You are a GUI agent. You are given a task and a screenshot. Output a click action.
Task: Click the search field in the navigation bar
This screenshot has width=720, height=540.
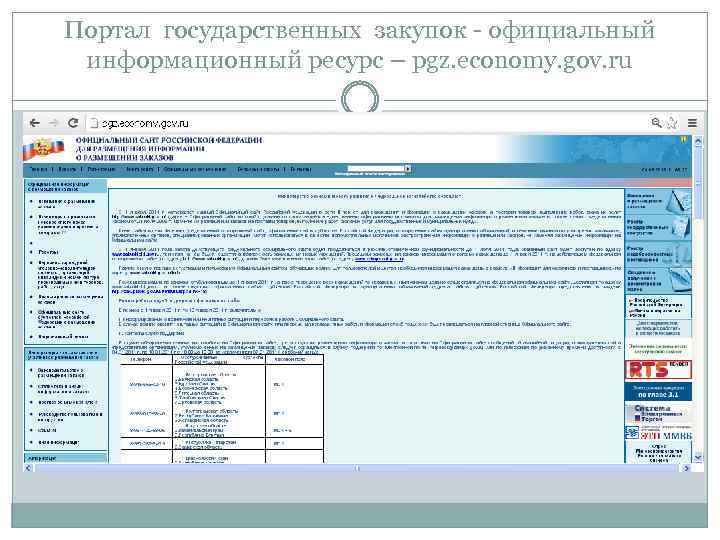tap(376, 169)
